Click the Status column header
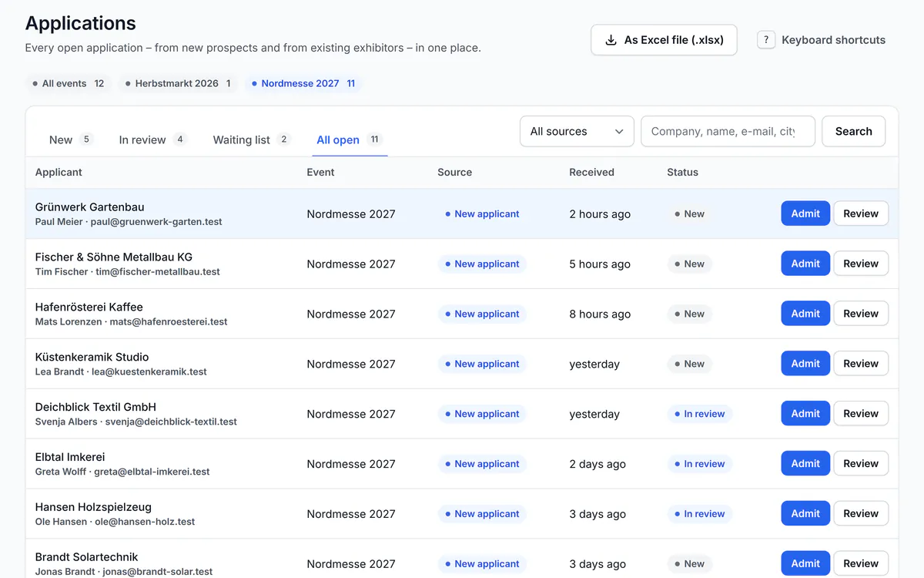The width and height of the screenshot is (924, 578). pos(682,173)
